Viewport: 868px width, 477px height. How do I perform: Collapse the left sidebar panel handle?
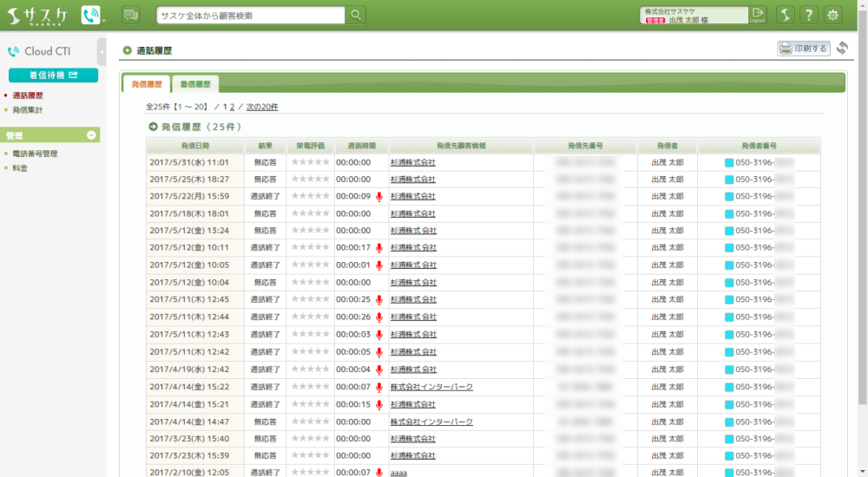pos(102,52)
